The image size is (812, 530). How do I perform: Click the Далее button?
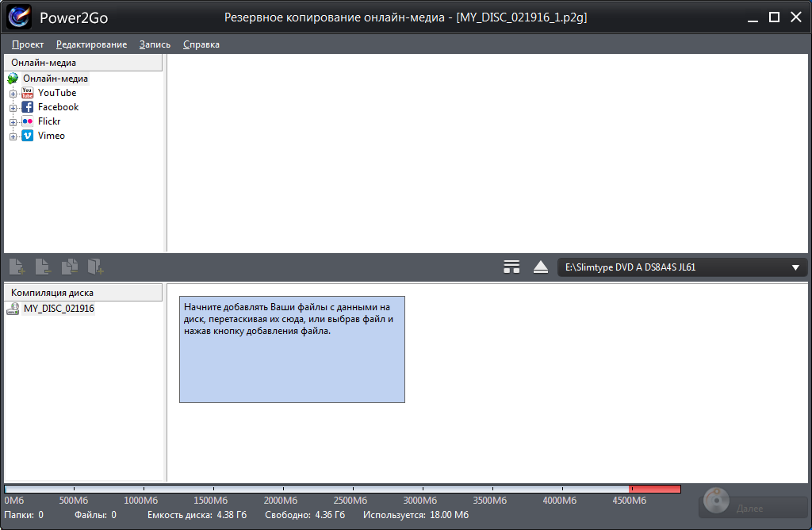(x=752, y=508)
